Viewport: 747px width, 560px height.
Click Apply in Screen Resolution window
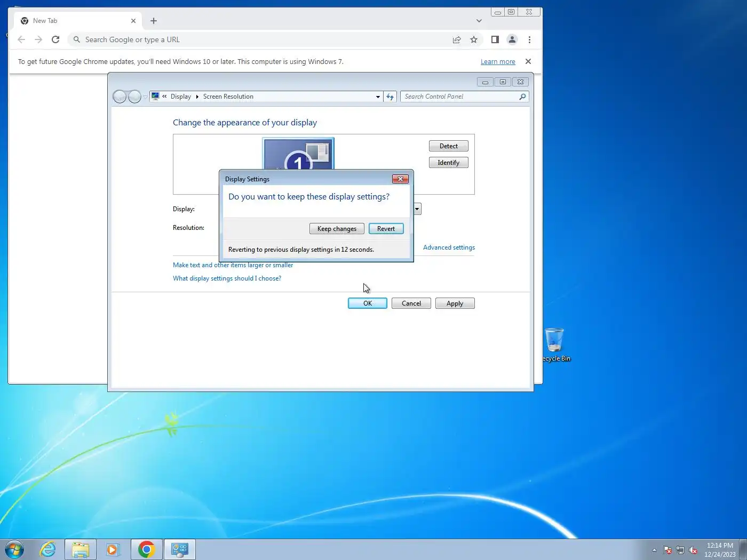[455, 303]
